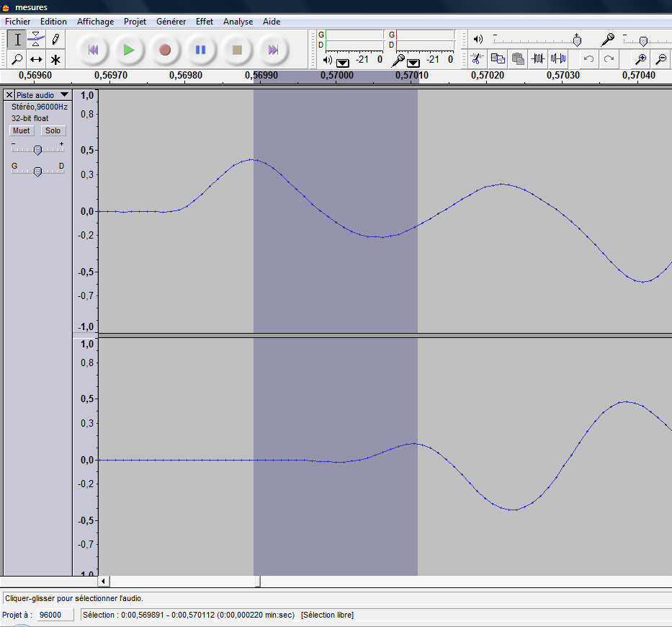Toggle the Muet button
The image size is (672, 627).
[22, 130]
